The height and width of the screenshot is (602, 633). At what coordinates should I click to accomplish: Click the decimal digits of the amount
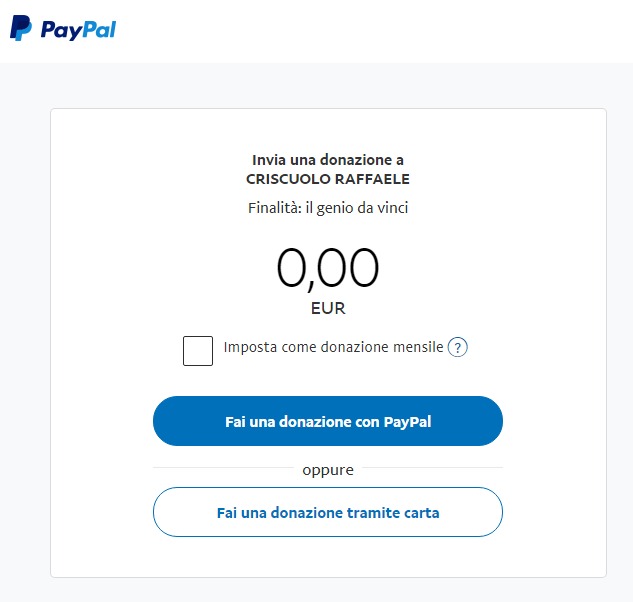point(348,268)
